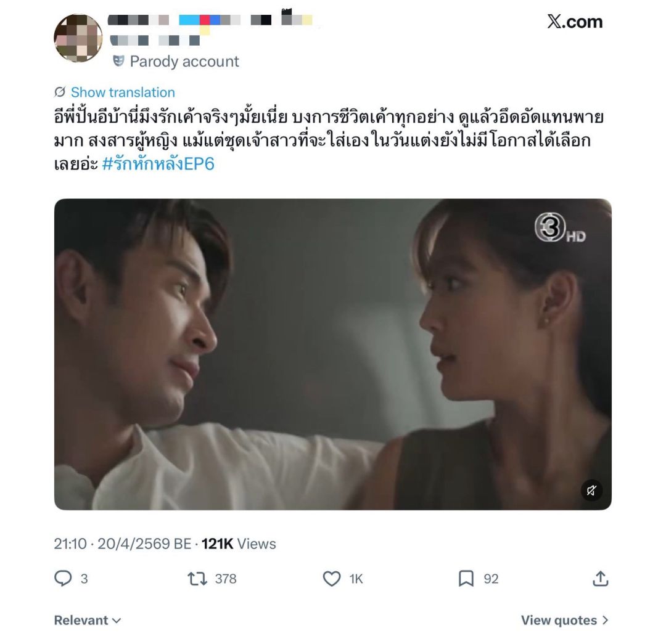This screenshot has width=666, height=644.
Task: Open the reply comment icon
Action: (63, 578)
